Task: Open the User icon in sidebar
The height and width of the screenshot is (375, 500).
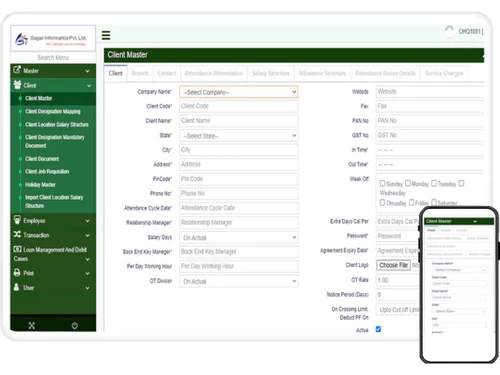Action: click(x=16, y=287)
